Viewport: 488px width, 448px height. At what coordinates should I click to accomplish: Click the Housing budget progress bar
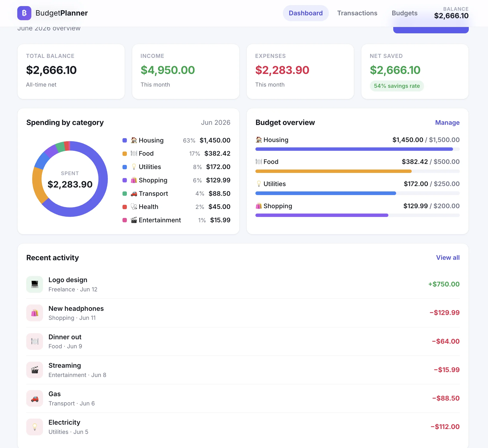click(357, 149)
